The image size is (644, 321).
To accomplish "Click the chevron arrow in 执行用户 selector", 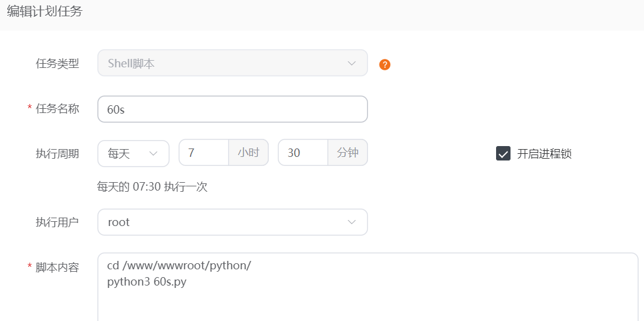I will point(352,222).
